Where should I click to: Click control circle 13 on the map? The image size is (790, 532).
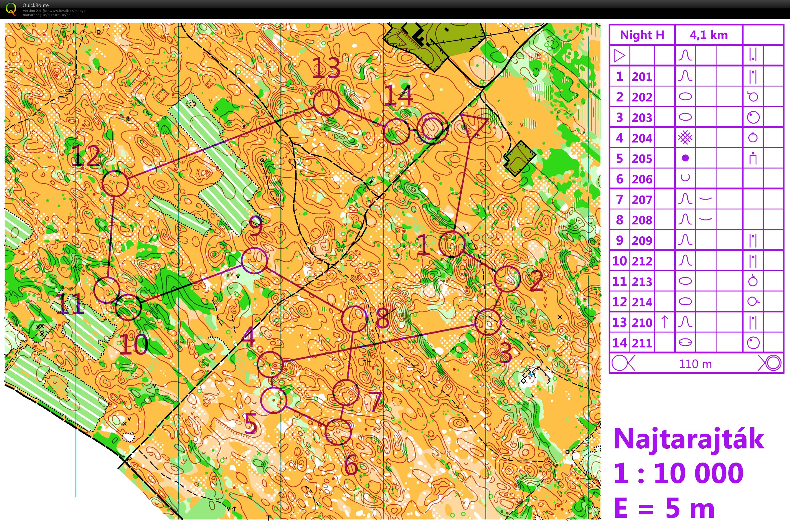(x=326, y=102)
